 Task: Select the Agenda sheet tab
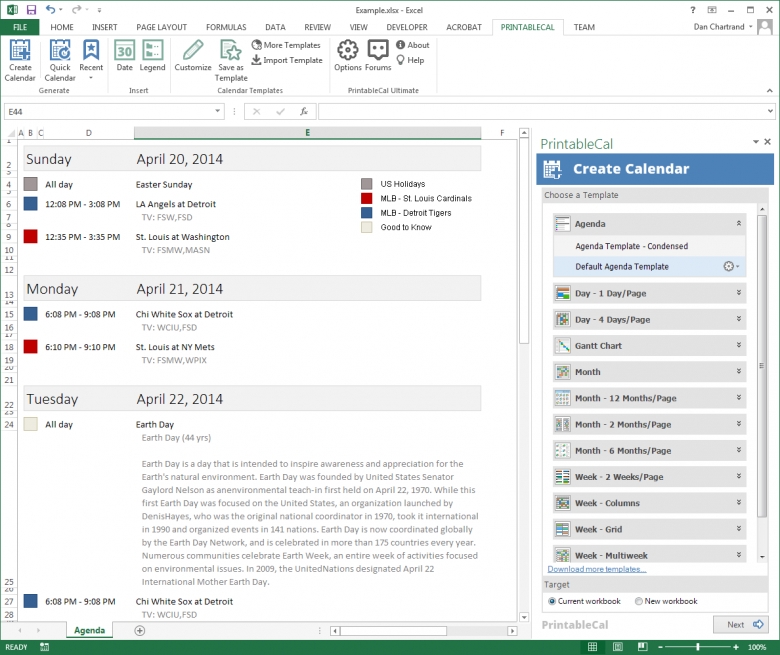point(90,631)
